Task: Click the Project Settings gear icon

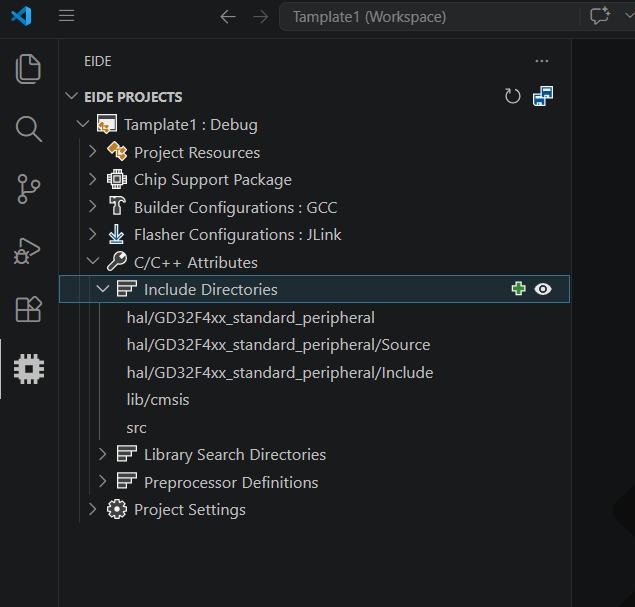Action: [117, 509]
